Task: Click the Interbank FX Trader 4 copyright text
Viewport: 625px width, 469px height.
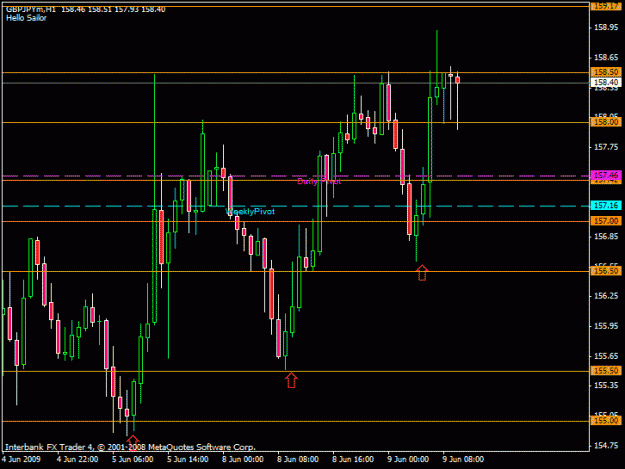Action: tap(130, 447)
